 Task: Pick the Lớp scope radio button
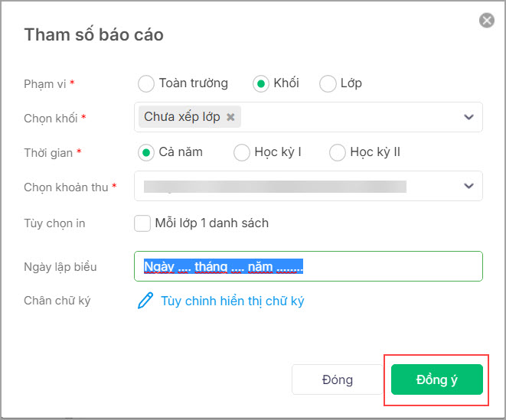328,83
